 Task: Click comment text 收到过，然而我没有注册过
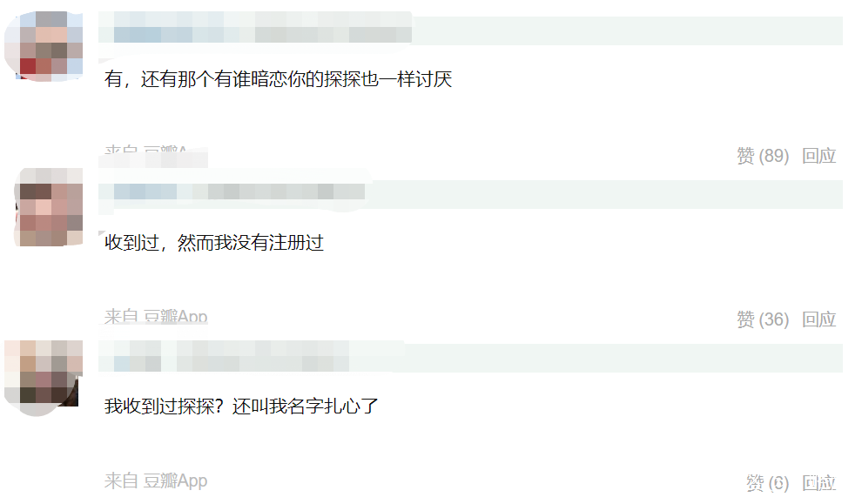[x=214, y=243]
